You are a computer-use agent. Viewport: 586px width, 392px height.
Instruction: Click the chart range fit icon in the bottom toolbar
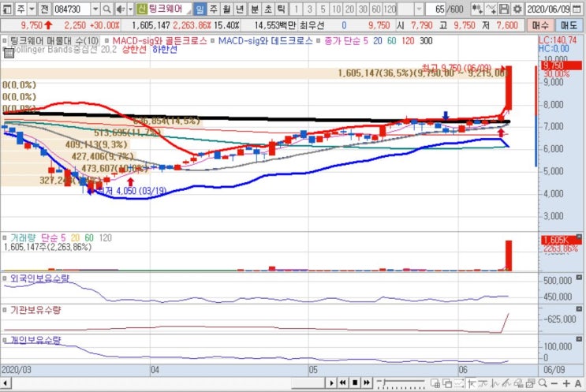(459, 383)
